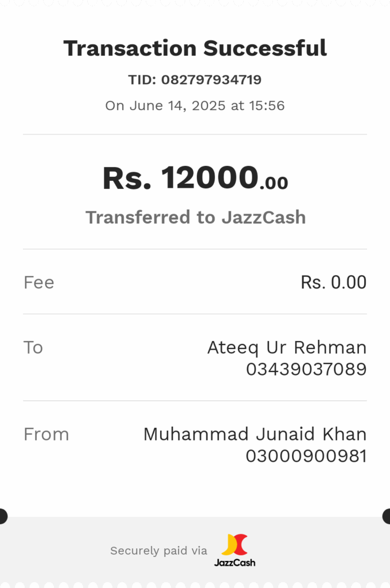Screen dimensions: 390x588
Task: Click the Securely paid via text
Action: (x=158, y=551)
